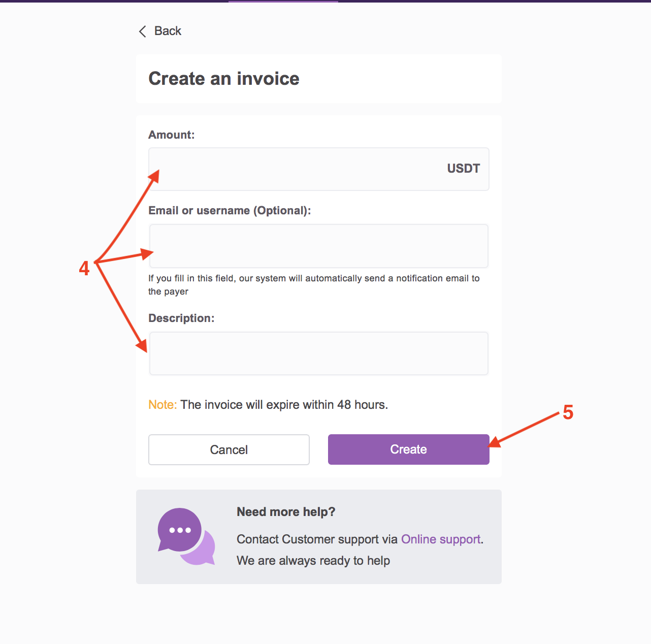Viewport: 651px width, 644px height.
Task: Select the Email or username field
Action: point(319,246)
